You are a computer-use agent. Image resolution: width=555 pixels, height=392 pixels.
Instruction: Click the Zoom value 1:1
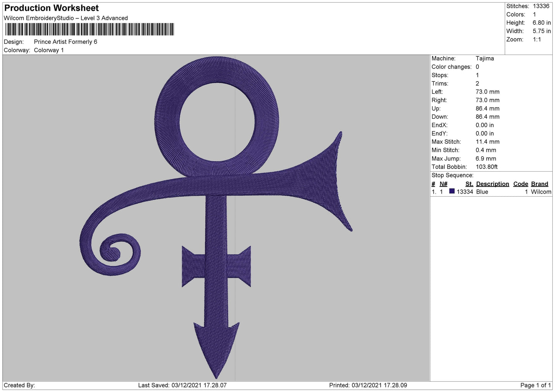click(x=537, y=40)
